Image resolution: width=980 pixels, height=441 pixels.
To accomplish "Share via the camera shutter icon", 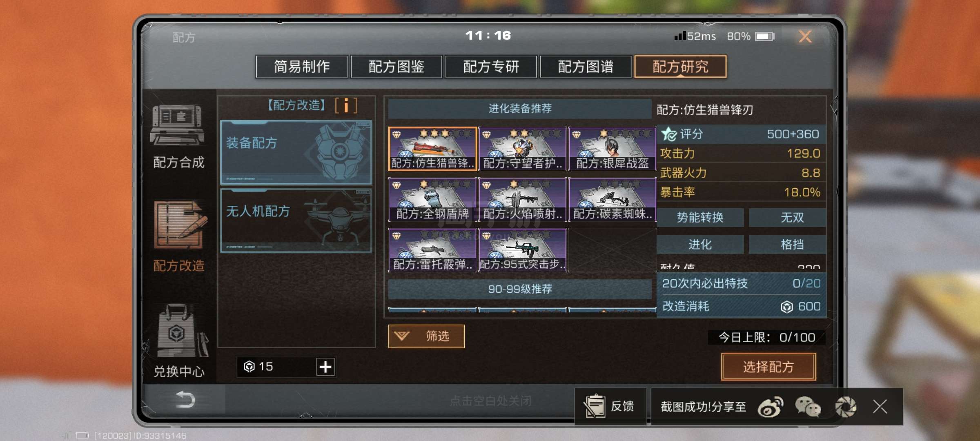I will 845,407.
